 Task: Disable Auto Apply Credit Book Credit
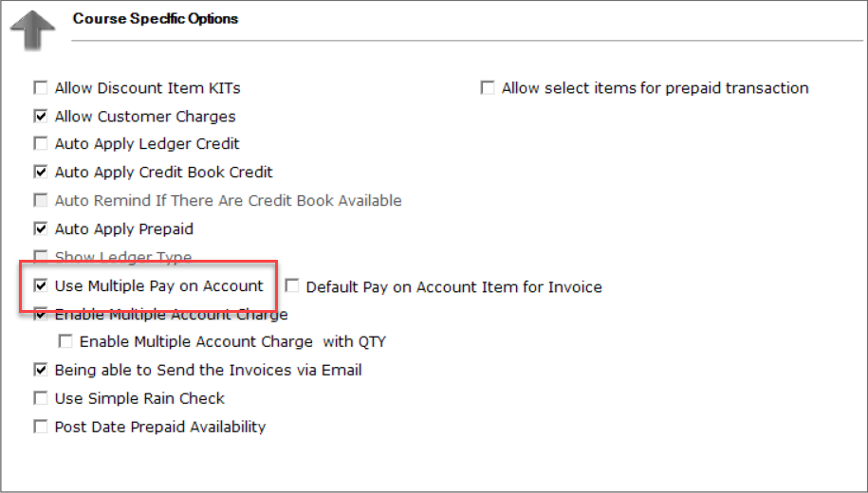(41, 173)
